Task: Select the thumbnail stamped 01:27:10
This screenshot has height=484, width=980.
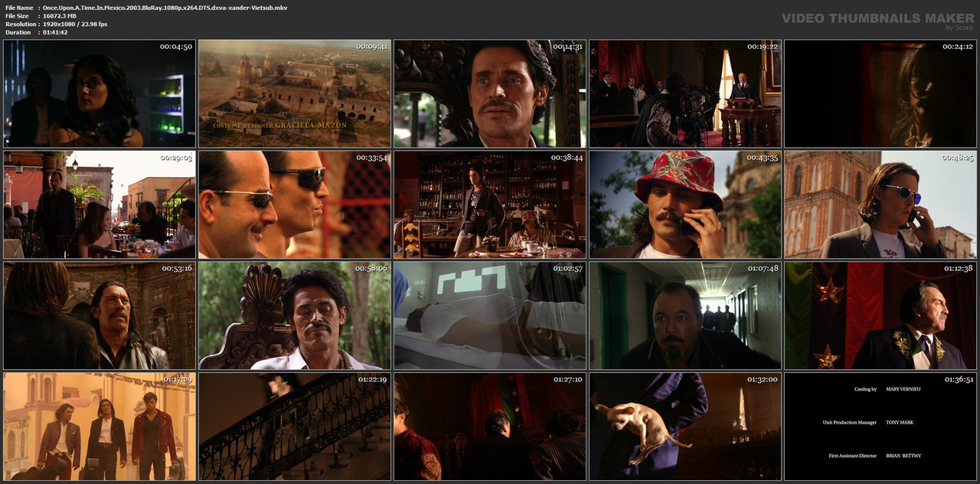Action: click(x=490, y=427)
